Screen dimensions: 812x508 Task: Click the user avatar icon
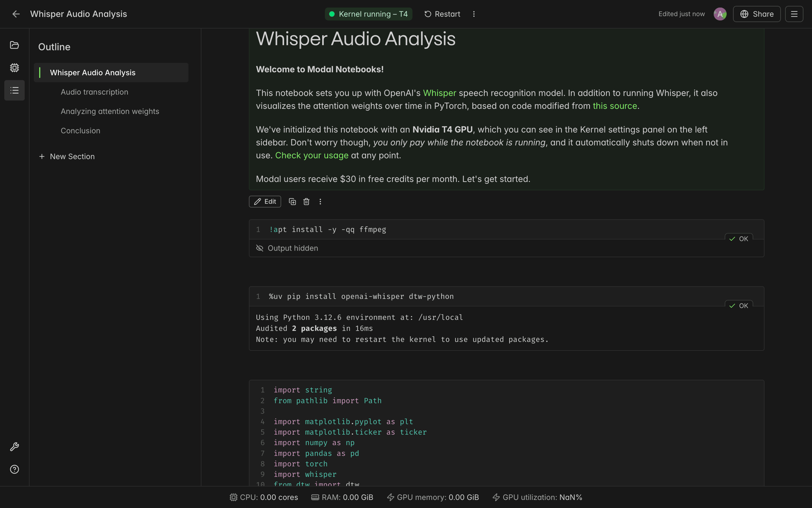(x=720, y=14)
